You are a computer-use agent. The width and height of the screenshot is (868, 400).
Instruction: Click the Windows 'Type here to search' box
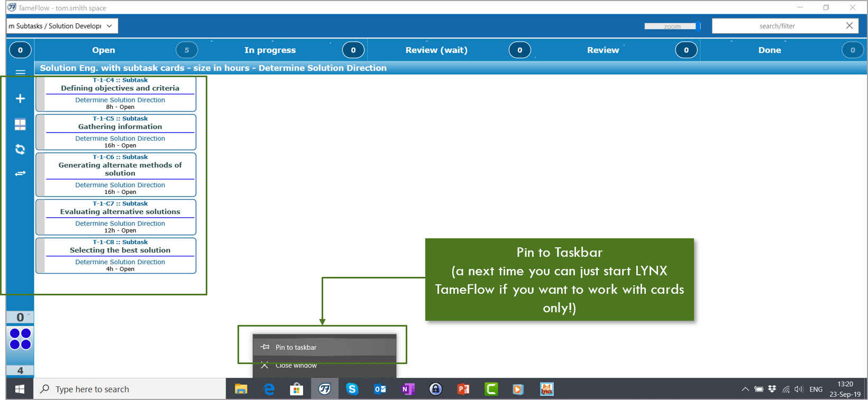pos(130,389)
